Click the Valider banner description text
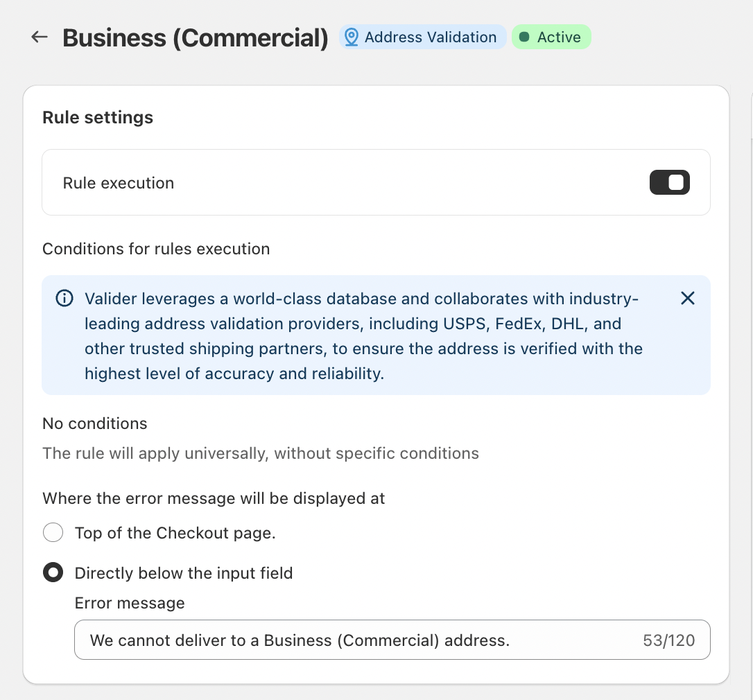The height and width of the screenshot is (700, 753). 361,336
